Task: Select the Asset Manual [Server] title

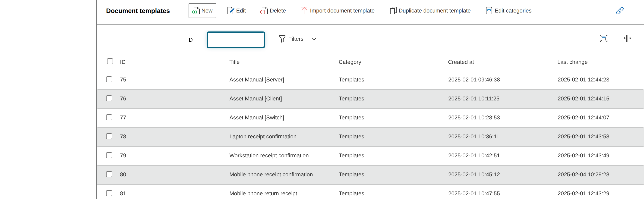Action: 256,80
